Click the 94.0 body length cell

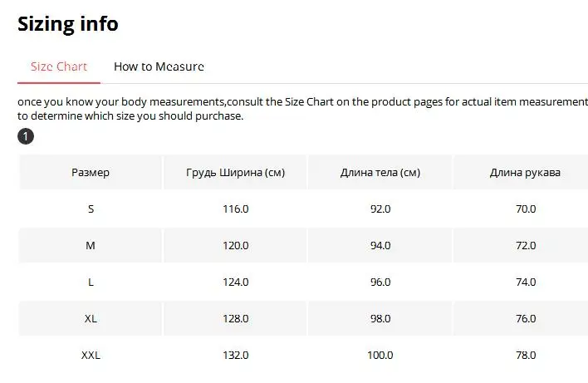point(380,246)
